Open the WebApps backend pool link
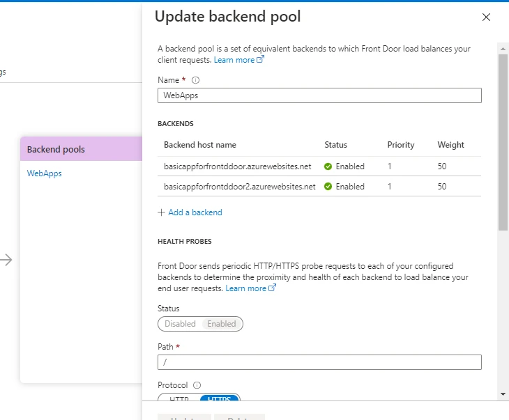 click(44, 173)
